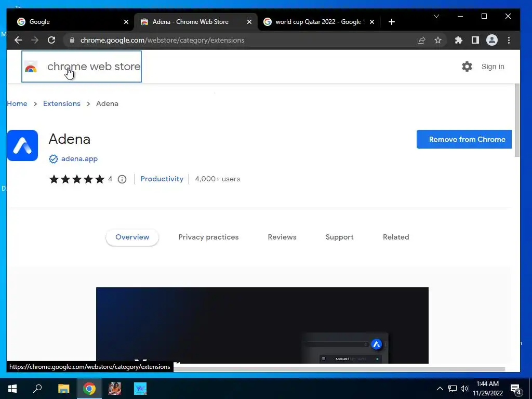Go to Extensions breadcrumb
This screenshot has height=399, width=532.
point(62,103)
